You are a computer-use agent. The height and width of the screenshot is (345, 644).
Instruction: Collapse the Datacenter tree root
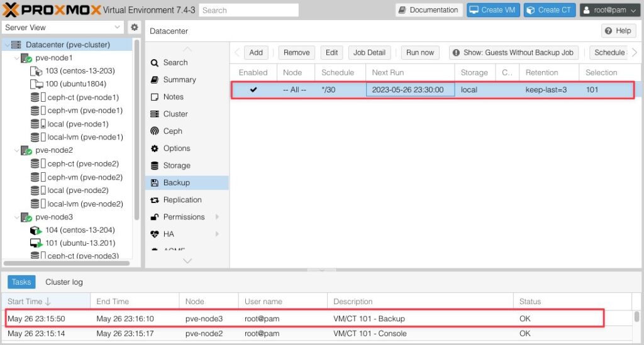(x=7, y=45)
